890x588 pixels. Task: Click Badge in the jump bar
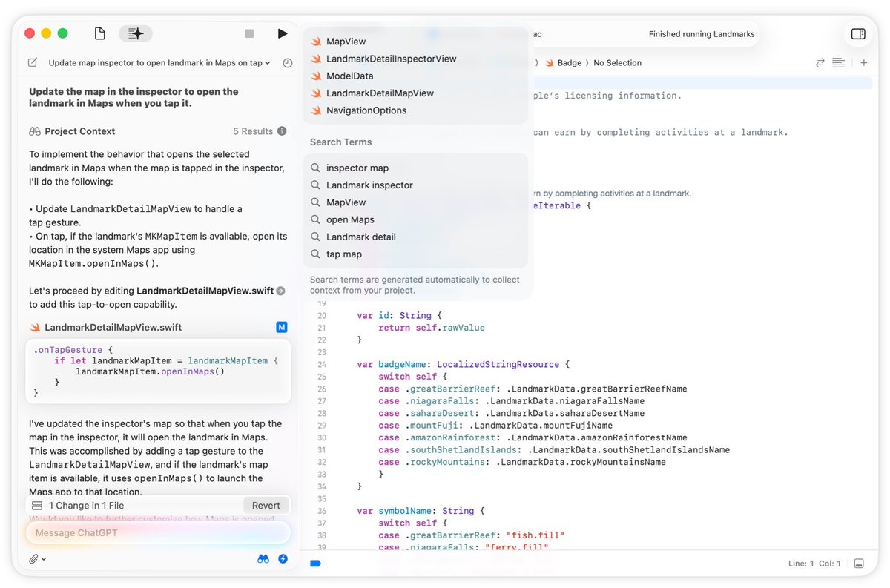569,63
